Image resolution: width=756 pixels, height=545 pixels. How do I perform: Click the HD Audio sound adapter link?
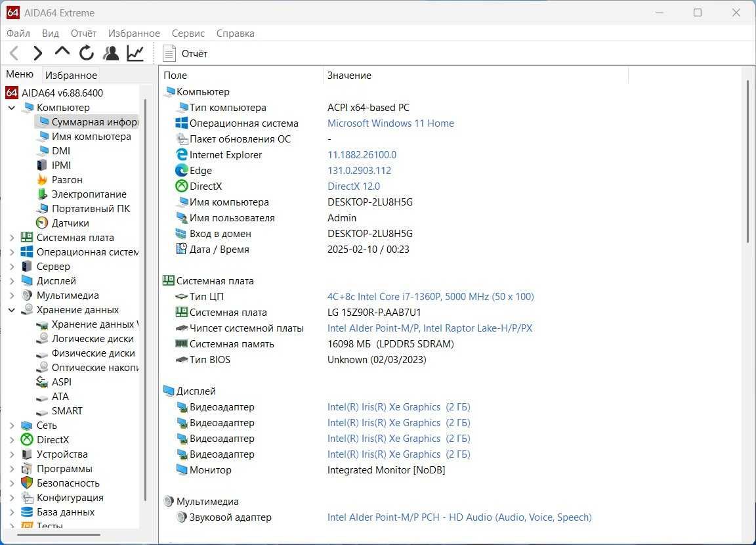tap(459, 517)
